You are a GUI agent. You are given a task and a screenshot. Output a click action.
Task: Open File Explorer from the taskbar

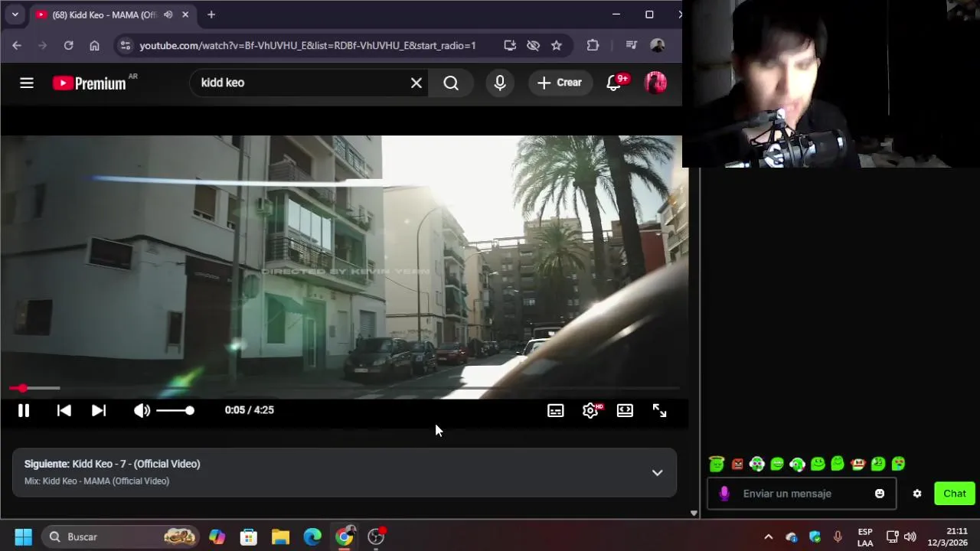pyautogui.click(x=280, y=537)
